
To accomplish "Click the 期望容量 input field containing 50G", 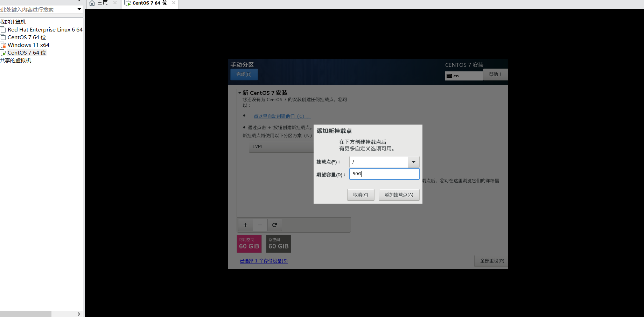I will point(384,174).
